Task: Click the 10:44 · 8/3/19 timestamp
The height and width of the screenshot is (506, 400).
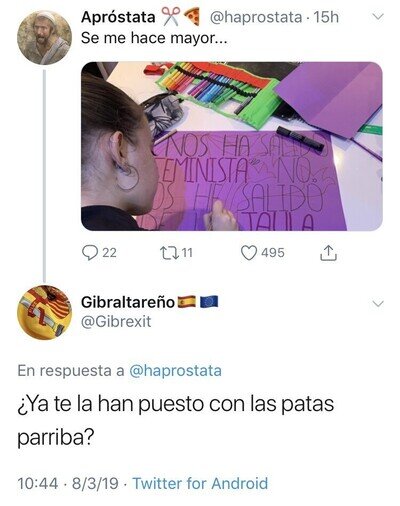Action: [x=68, y=483]
